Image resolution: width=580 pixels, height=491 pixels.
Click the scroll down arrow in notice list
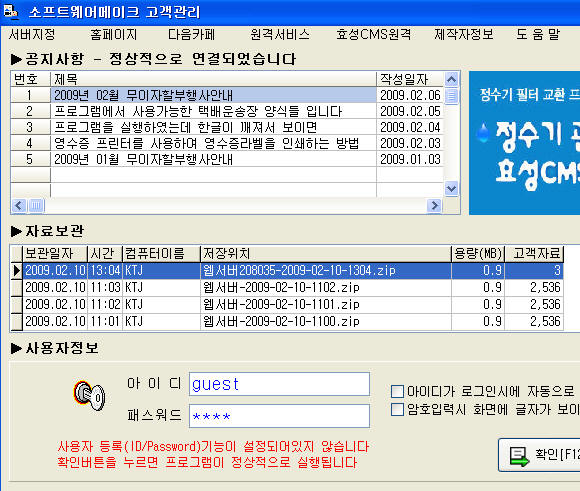(451, 189)
